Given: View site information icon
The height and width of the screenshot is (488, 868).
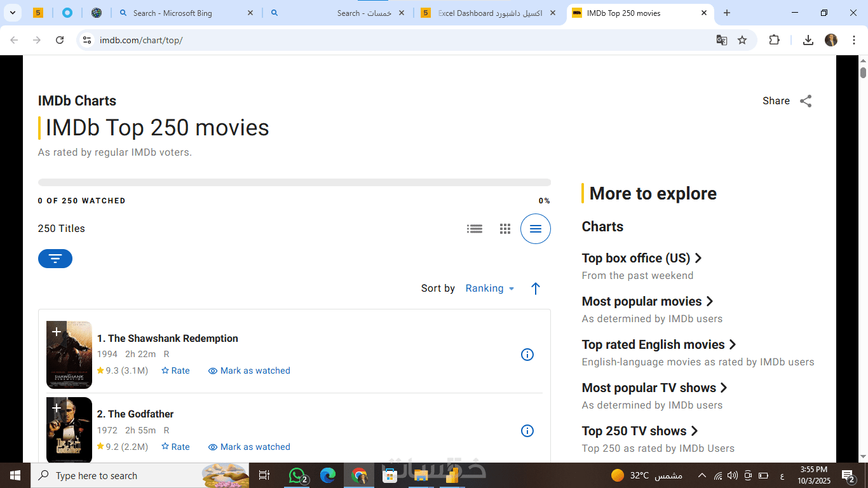Looking at the screenshot, I should point(88,40).
